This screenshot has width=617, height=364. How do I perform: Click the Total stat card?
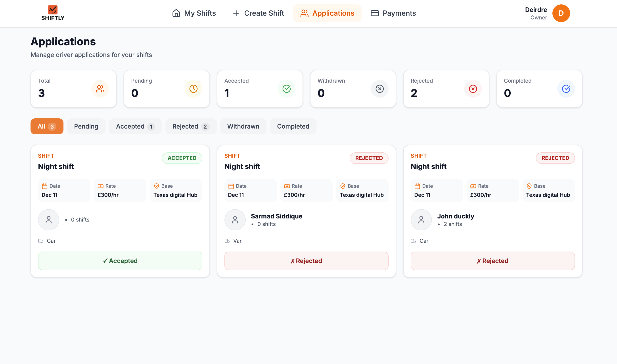[x=73, y=89]
